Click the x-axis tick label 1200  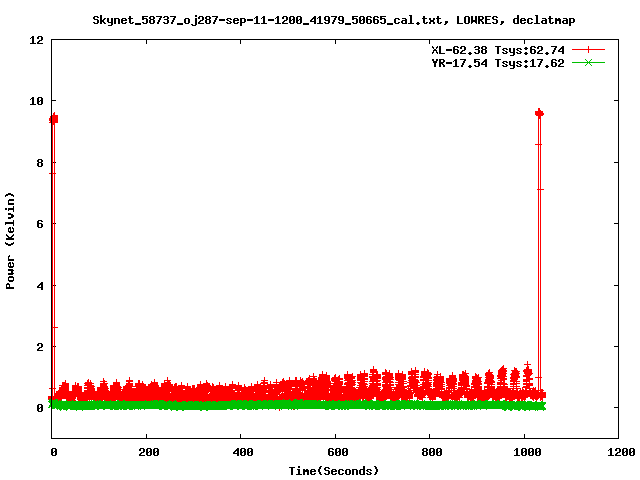pos(620,452)
